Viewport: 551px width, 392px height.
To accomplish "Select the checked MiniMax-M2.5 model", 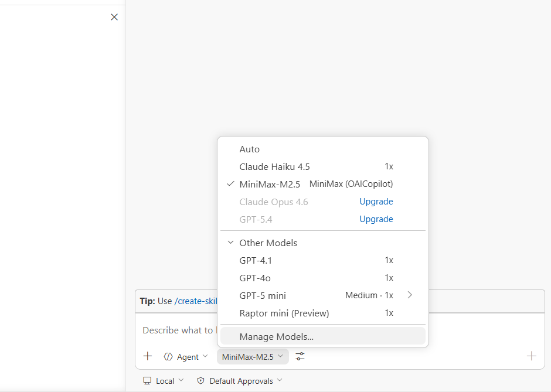I will [270, 183].
